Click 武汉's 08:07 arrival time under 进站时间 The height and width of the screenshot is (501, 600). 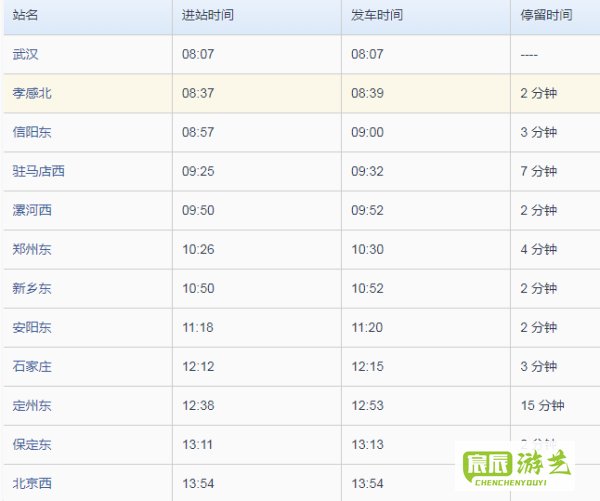(198, 54)
